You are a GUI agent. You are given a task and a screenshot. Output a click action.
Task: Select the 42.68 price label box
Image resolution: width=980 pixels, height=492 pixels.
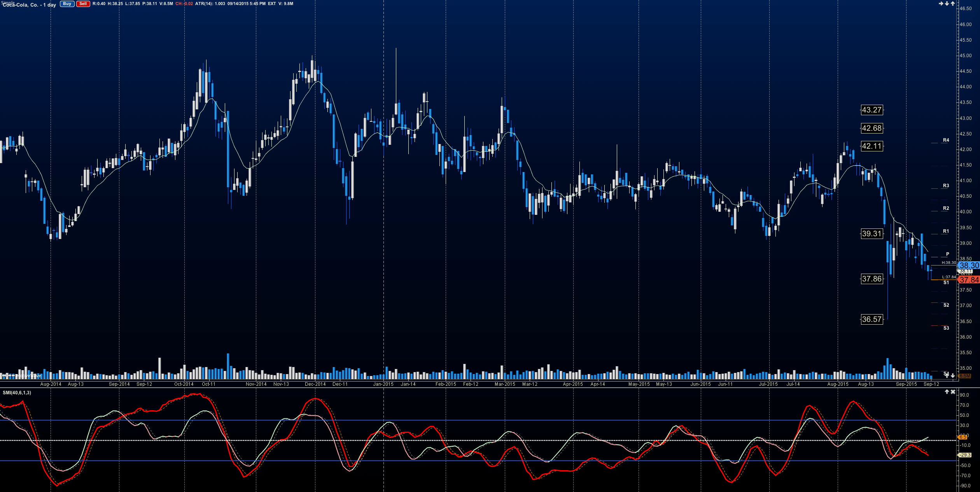(x=872, y=128)
